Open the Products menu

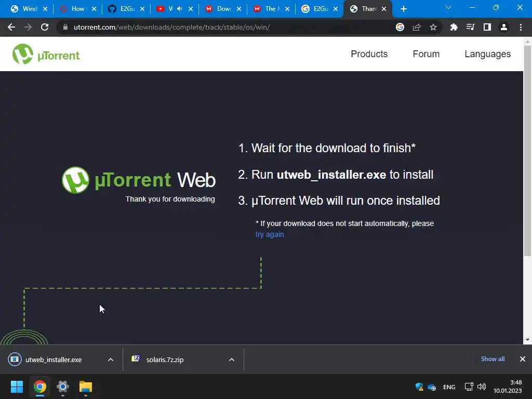pos(369,54)
